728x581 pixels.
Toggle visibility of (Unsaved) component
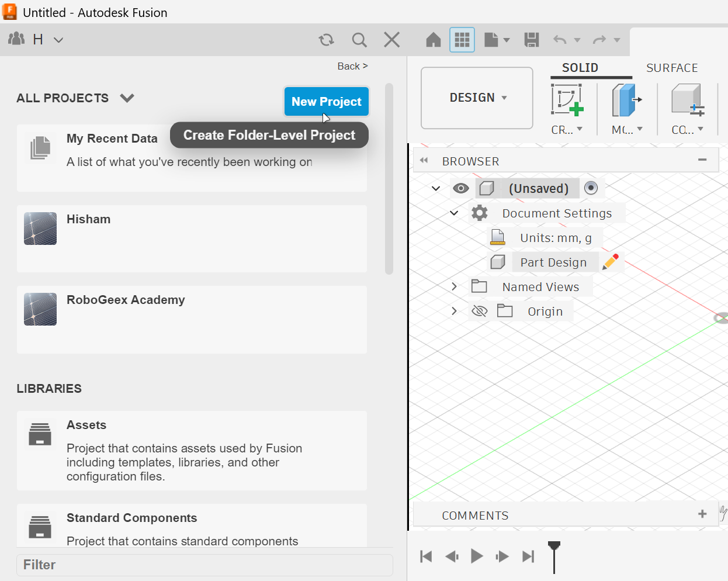pos(461,188)
